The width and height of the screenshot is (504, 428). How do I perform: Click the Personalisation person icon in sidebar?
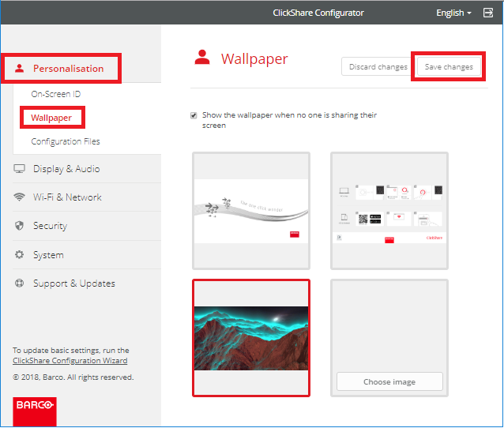19,68
